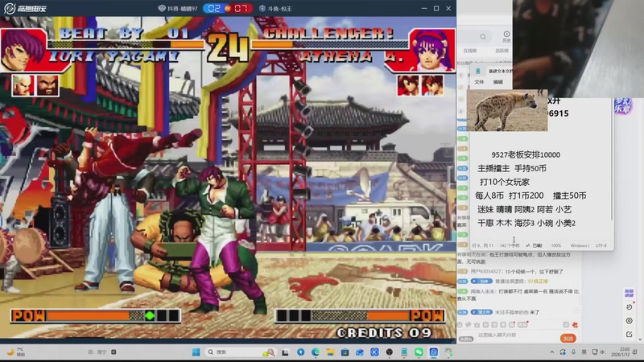Open the weather widget on taskbar
This screenshot has width=644, height=362.
[16, 352]
